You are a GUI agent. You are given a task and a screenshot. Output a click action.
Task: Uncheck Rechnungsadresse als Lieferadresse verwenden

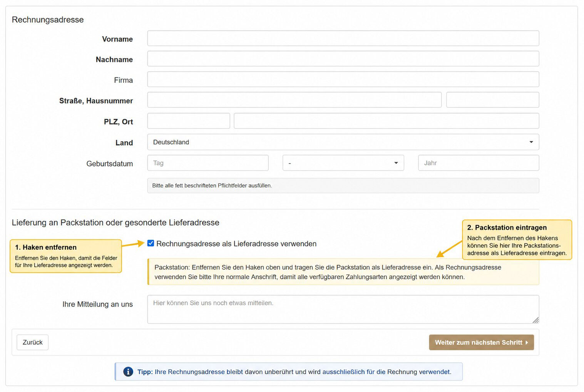pyautogui.click(x=151, y=243)
